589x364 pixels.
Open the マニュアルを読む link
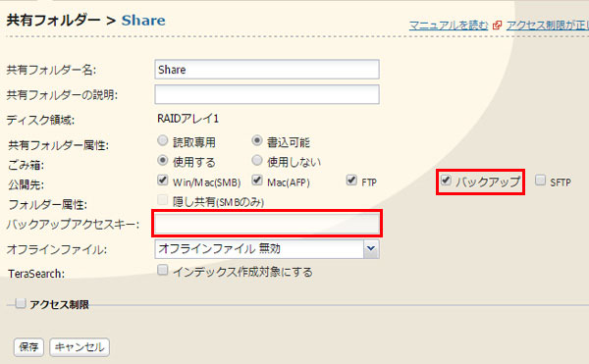[x=449, y=26]
